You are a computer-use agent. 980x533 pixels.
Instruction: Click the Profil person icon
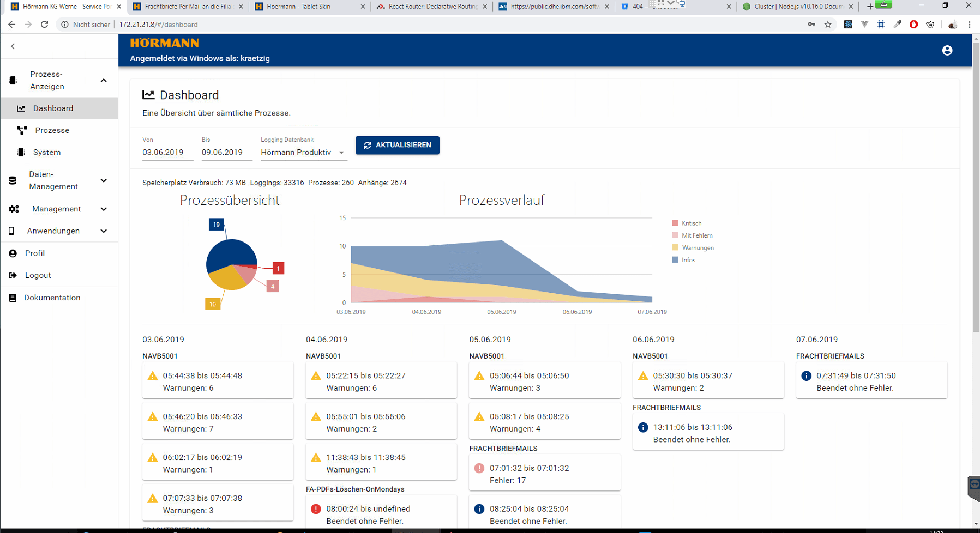point(13,253)
